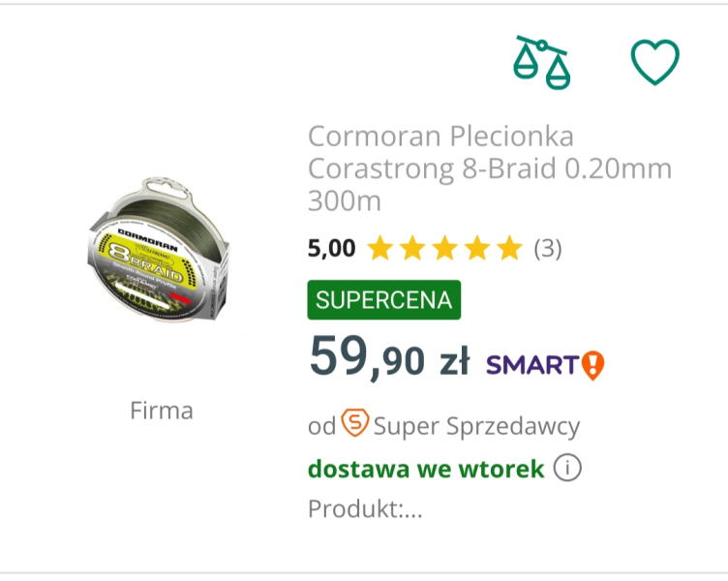Click the green dostawa we wtorek text

426,469
